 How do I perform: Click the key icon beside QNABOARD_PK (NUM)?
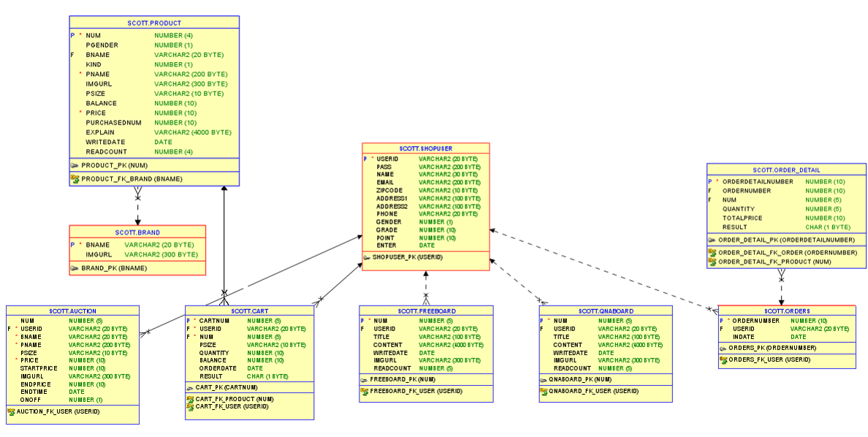click(544, 380)
